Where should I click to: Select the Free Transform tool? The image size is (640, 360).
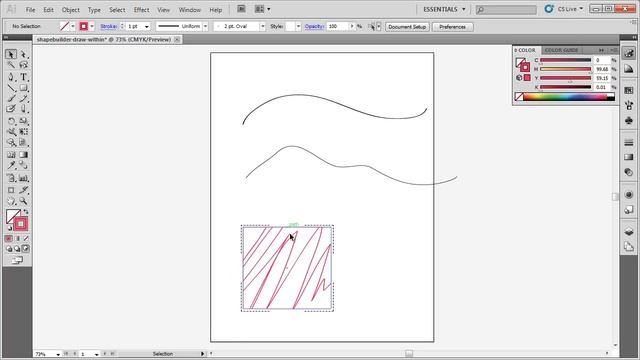tap(24, 132)
